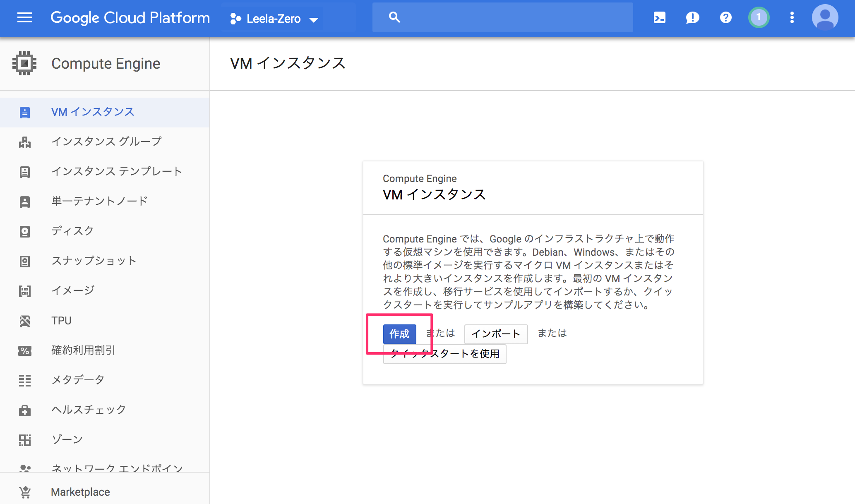This screenshot has height=504, width=855.
Task: Click the health checks icon
Action: click(25, 410)
